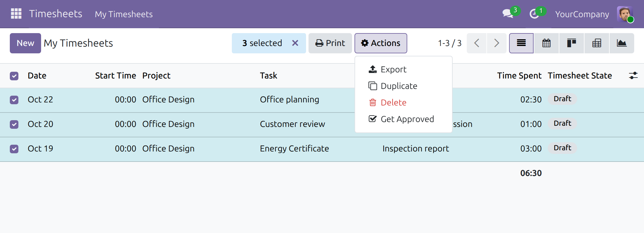Click Office Design project in Oct 20 row
The image size is (644, 233).
tap(168, 124)
